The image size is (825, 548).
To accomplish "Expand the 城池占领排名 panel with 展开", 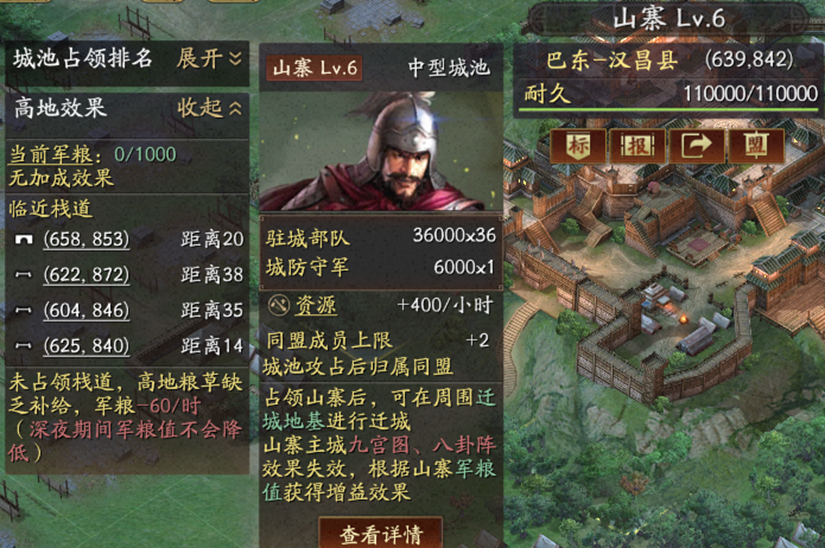I will 209,58.
